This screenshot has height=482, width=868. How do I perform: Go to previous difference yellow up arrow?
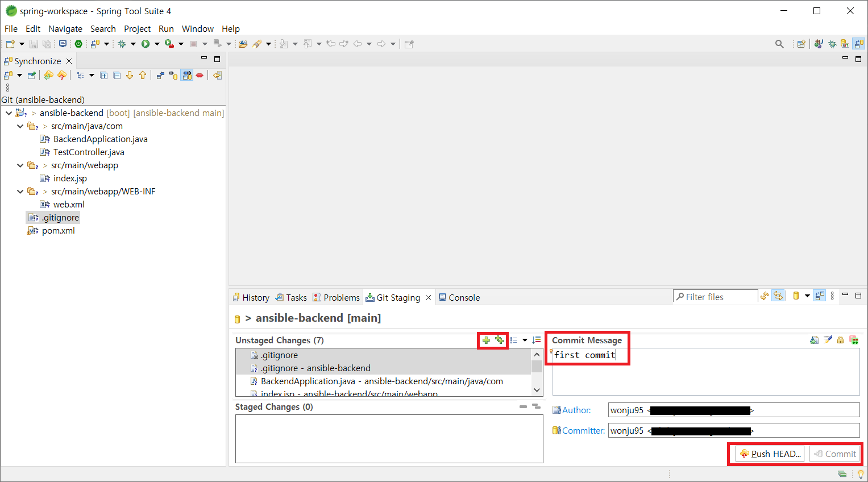(143, 75)
